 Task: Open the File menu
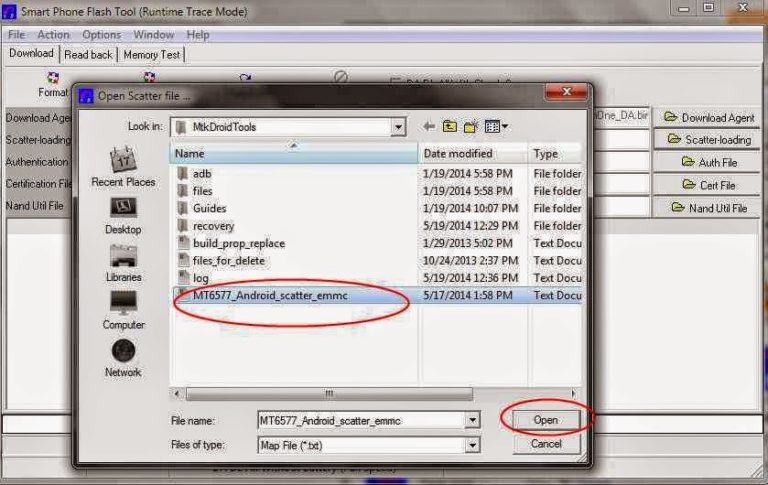click(16, 35)
